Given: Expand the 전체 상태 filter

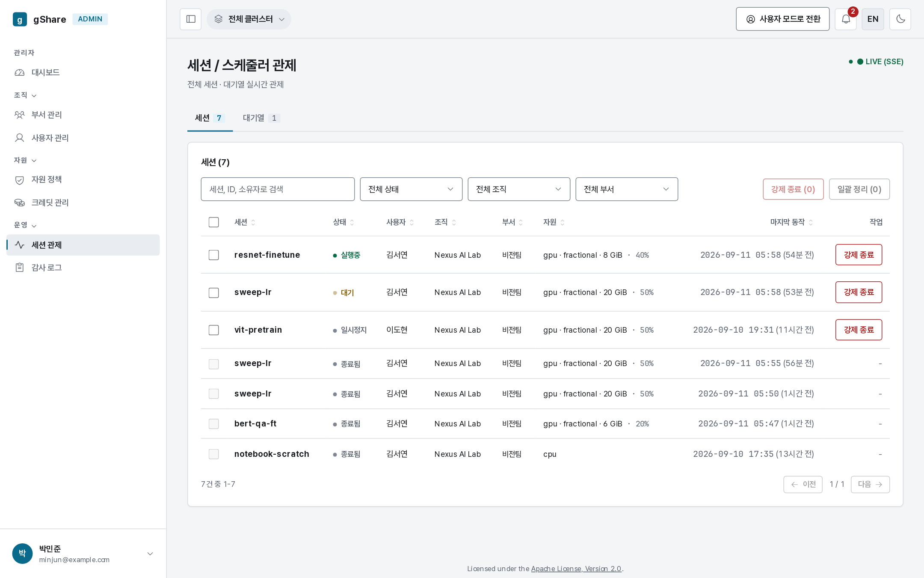Looking at the screenshot, I should click(411, 189).
